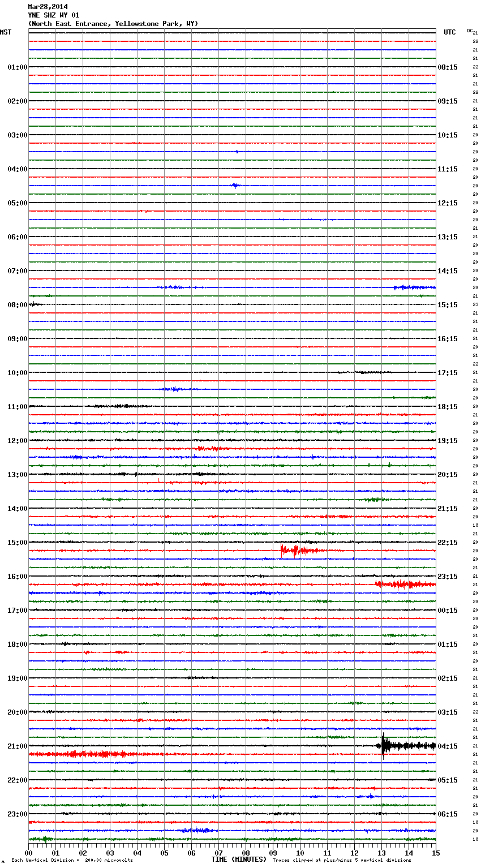Click the 09:00 MST time label
Viewport: 481px width, 868px height.
(18, 339)
